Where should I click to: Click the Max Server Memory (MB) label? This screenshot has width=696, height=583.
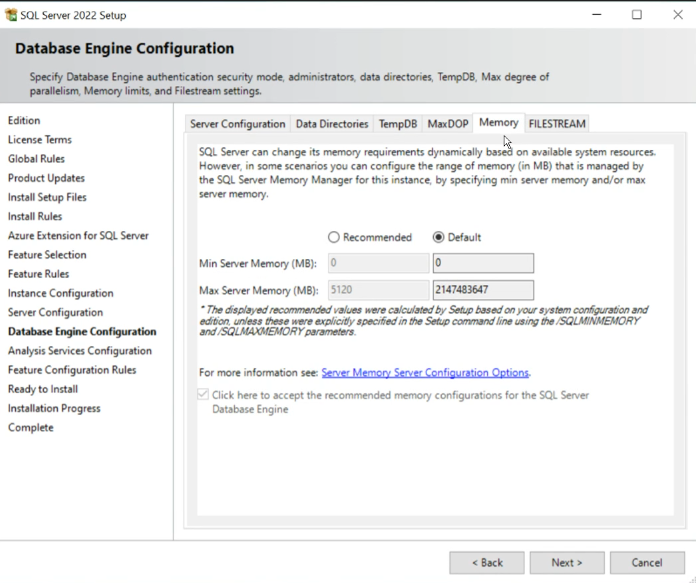259,290
